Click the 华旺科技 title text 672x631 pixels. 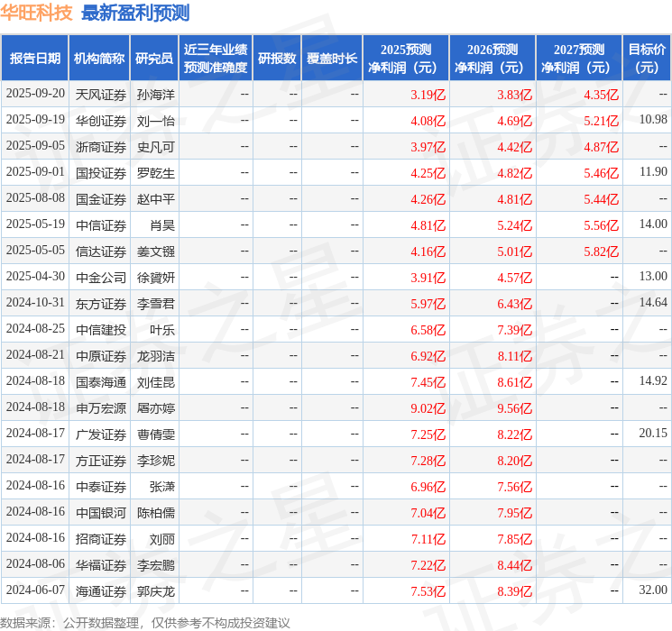(37, 13)
